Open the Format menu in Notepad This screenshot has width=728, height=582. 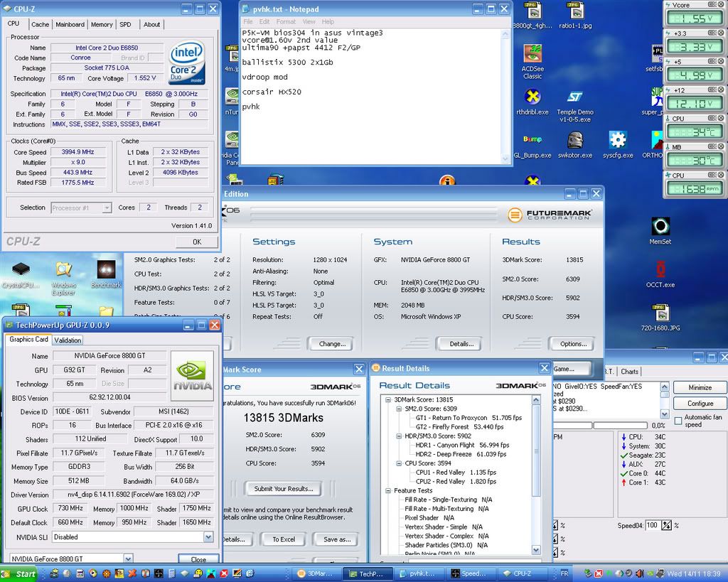point(286,22)
